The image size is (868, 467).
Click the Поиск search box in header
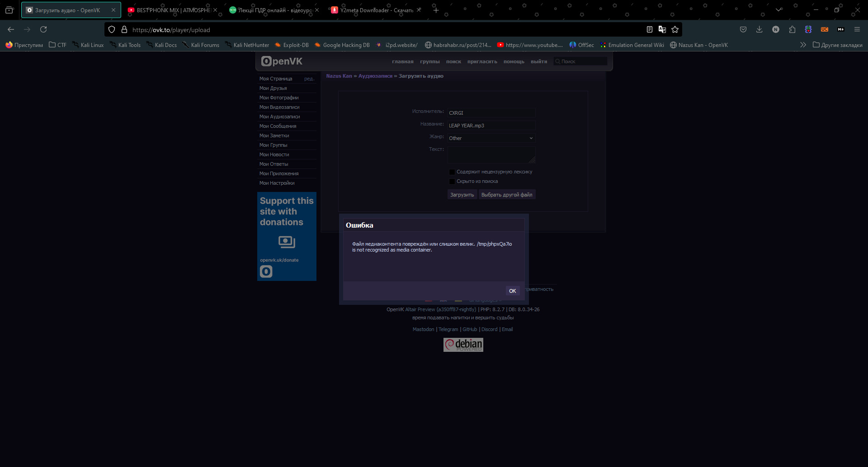[580, 61]
